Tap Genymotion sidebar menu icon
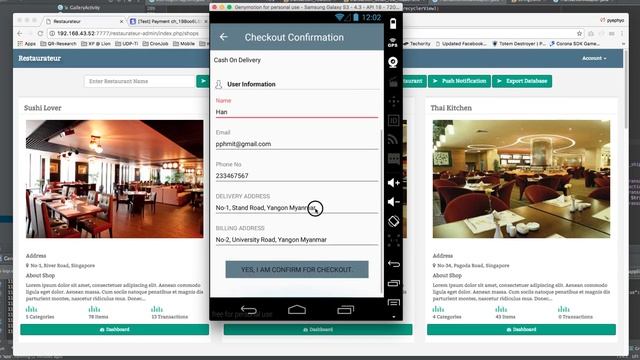This screenshot has height=360, width=640. [393, 302]
